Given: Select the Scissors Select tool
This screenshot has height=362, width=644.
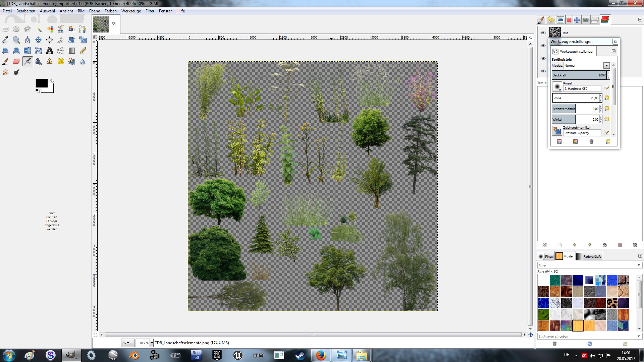Looking at the screenshot, I should 61,29.
